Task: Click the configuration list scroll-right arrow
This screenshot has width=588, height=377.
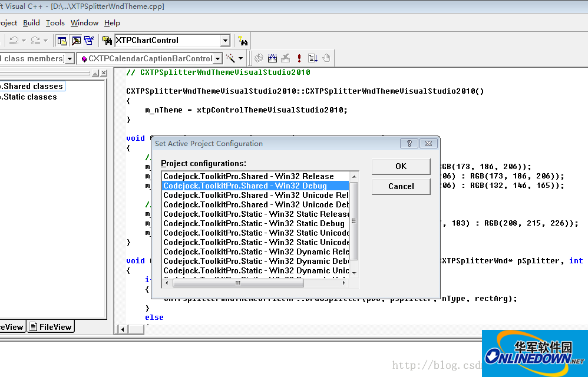Action: (x=344, y=283)
